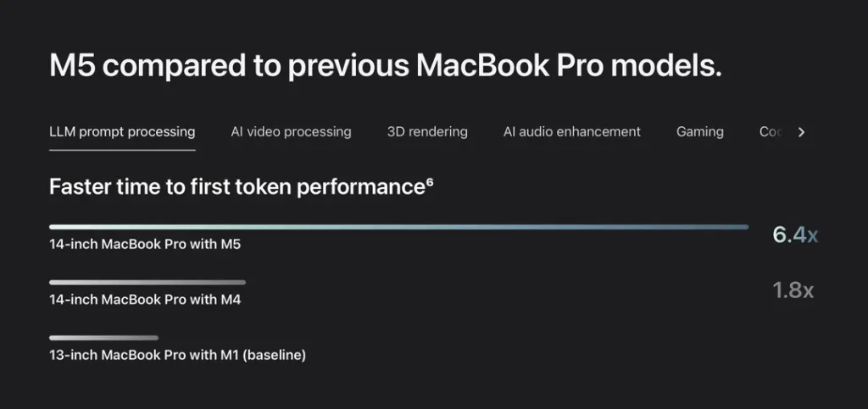
Task: Select the LLM prompt processing tab
Action: click(x=122, y=132)
